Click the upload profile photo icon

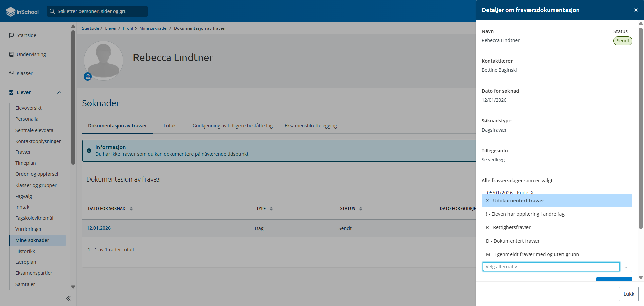click(88, 76)
